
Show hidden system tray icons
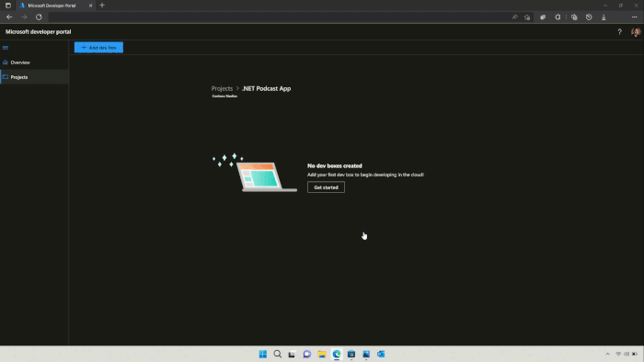pyautogui.click(x=607, y=354)
